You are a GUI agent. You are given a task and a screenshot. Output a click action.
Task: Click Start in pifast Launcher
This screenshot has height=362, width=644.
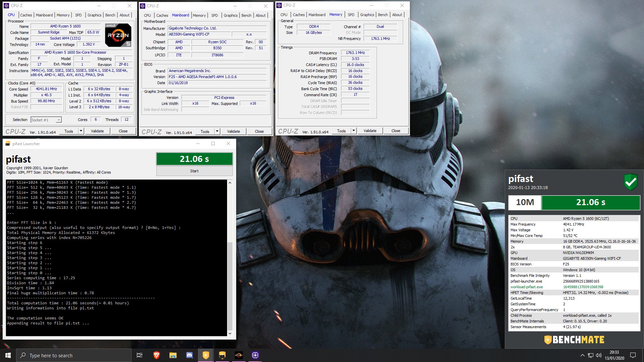pos(194,171)
